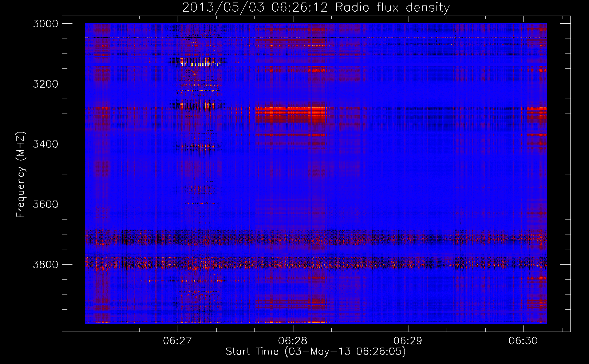The height and width of the screenshot is (364, 589).
Task: Select the 3200 frequency tick label
Action: (x=46, y=84)
